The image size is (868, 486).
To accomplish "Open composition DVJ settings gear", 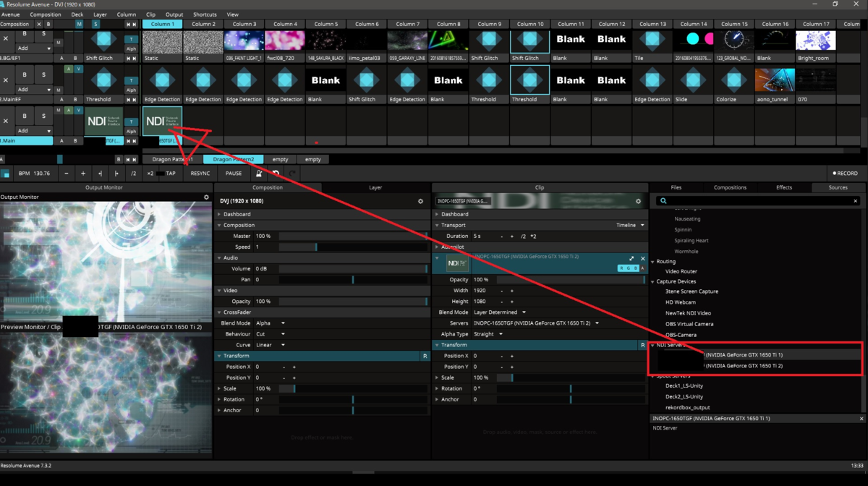I will click(420, 201).
